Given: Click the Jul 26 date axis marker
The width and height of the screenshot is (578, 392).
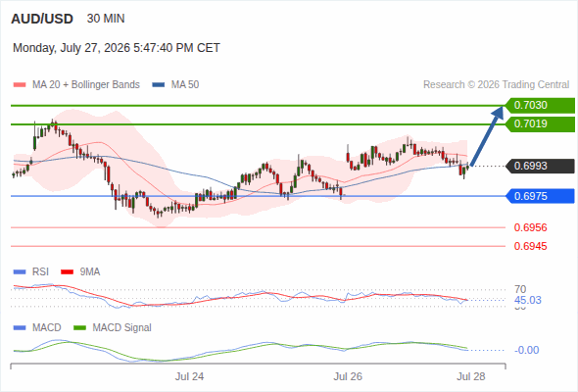Looking at the screenshot, I should coord(348,376).
